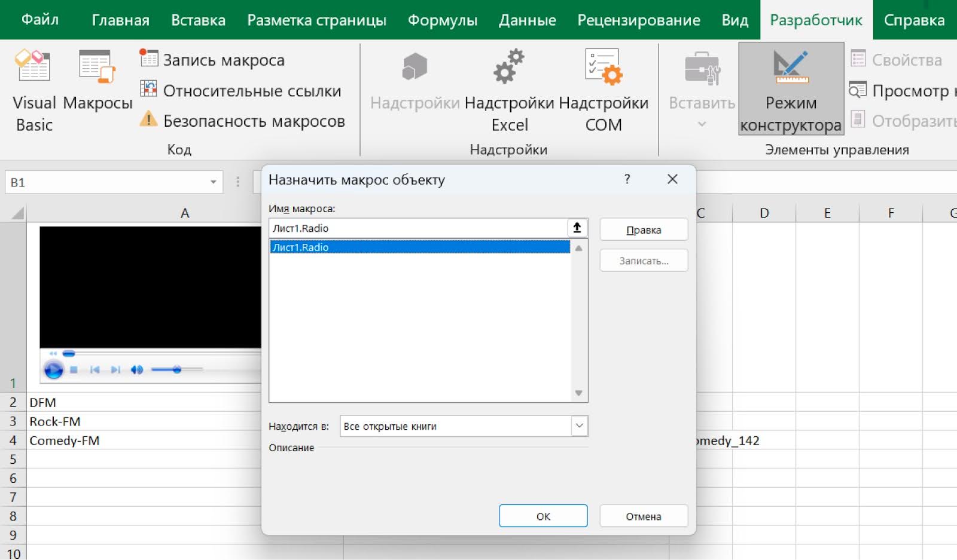Toggle Режим конструктора off

click(791, 90)
